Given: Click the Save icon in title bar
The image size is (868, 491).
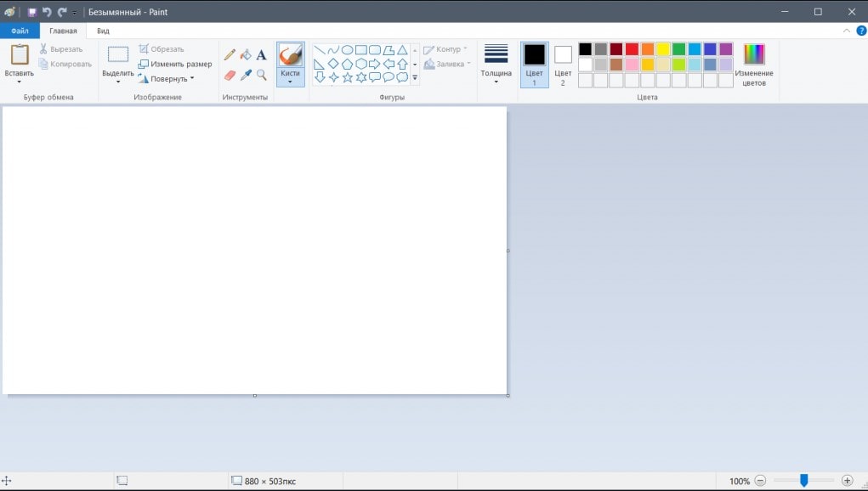Looking at the screenshot, I should pyautogui.click(x=32, y=12).
